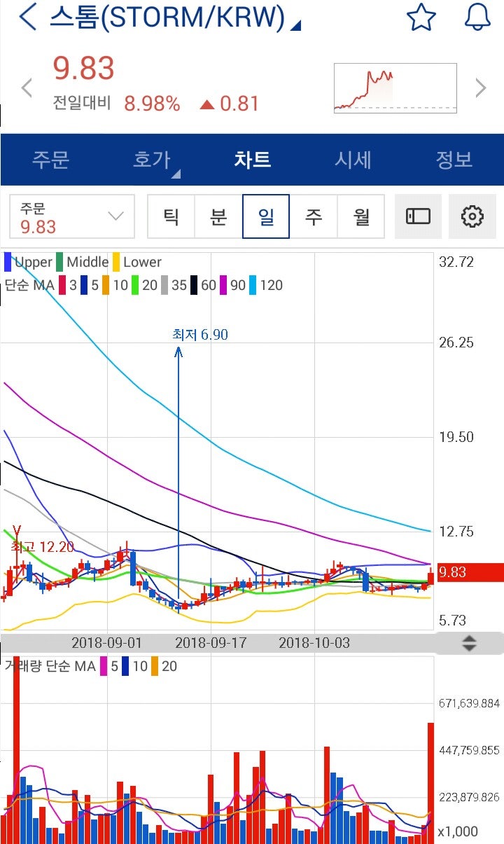Tap the Middle band green color swatch
Viewport: 504px width, 844px height.
[59, 262]
